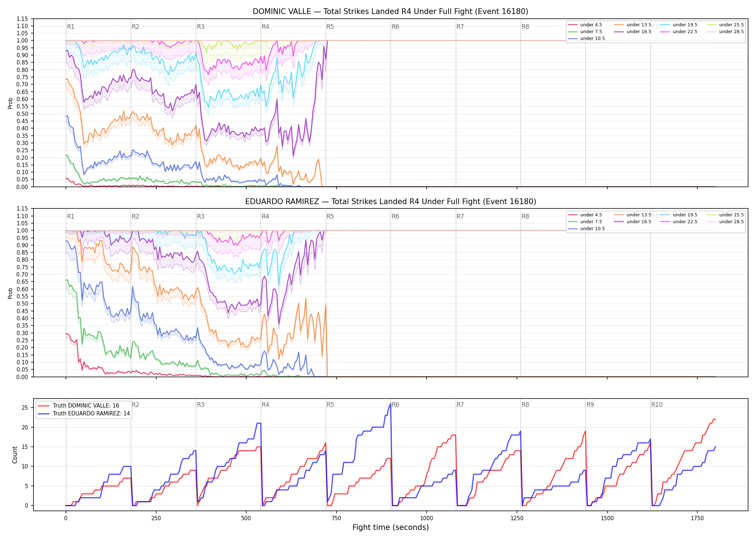
Task: Click R7 round marker in Dominic Valle chart
Action: 460,27
